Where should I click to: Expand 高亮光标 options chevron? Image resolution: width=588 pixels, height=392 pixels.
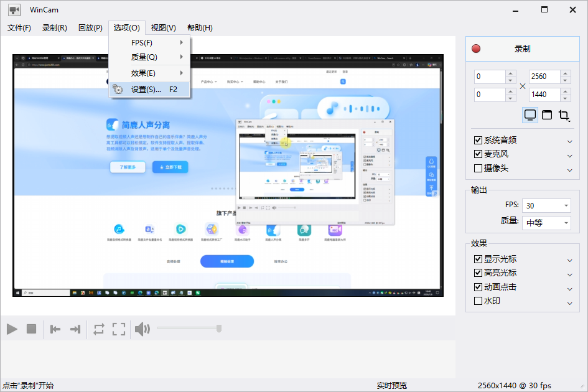(569, 274)
